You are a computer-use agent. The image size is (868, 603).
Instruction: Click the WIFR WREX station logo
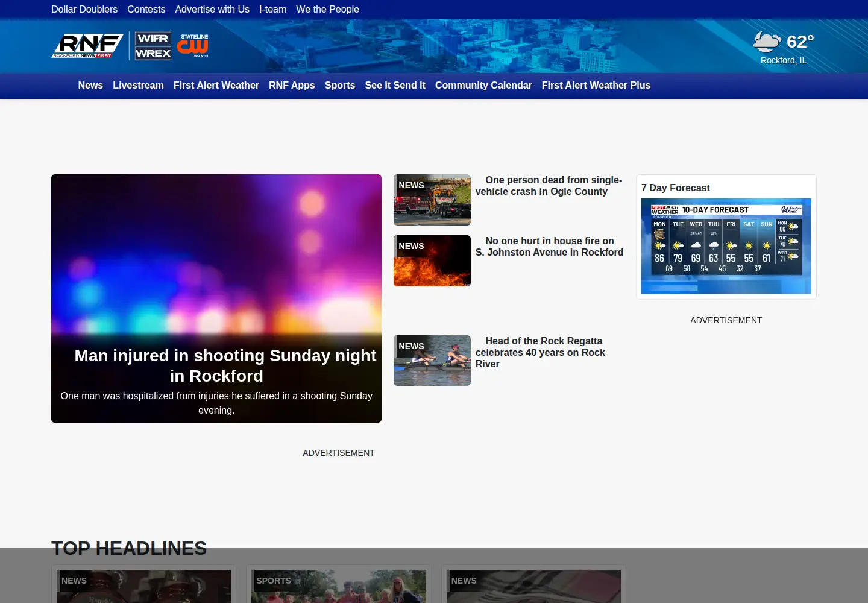pos(153,46)
